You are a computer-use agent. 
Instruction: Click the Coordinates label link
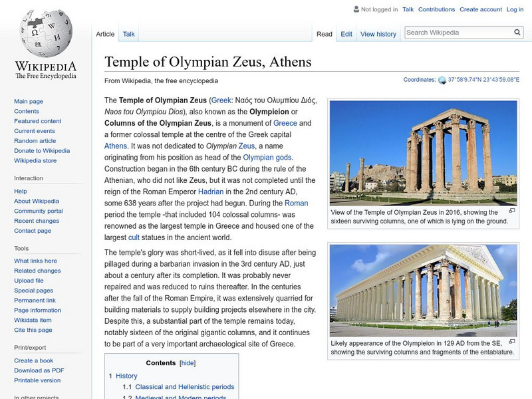tap(420, 80)
